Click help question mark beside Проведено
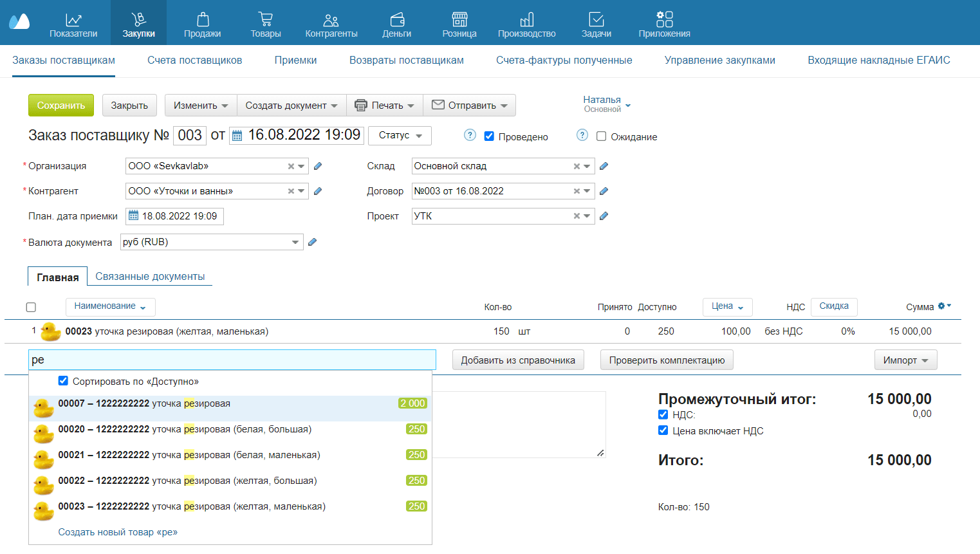Viewport: 980px width, 554px height. [x=470, y=135]
